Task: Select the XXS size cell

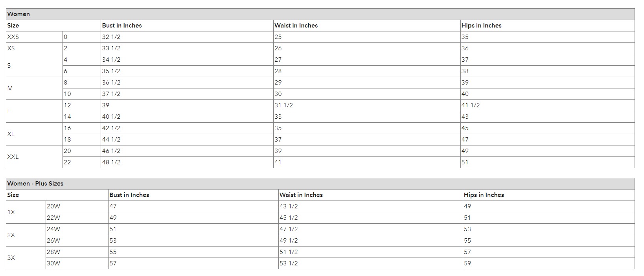Action: 13,37
